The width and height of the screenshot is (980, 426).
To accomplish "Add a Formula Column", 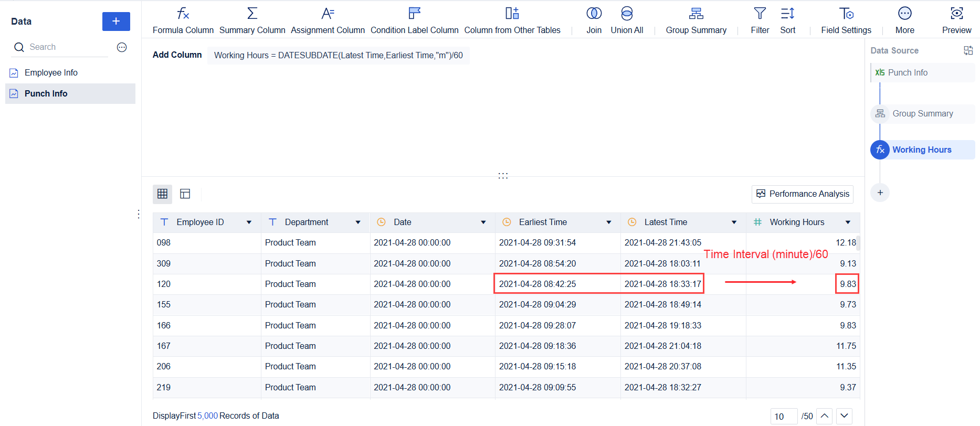I will tap(183, 20).
